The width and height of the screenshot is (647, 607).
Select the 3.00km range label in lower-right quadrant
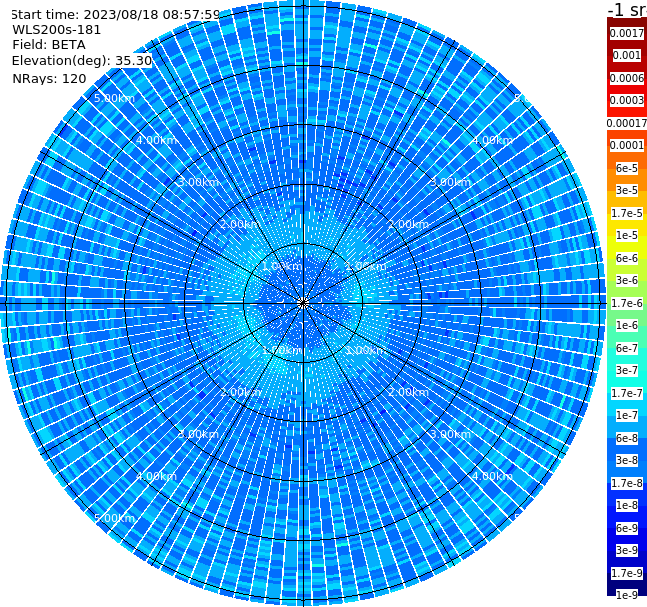click(x=450, y=434)
